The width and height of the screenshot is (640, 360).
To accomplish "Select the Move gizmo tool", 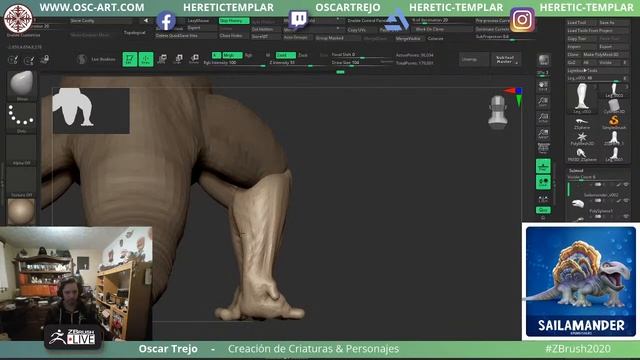I will 162,59.
